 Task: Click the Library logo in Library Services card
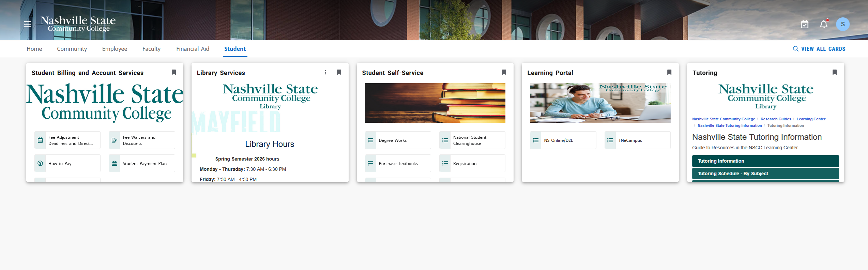pyautogui.click(x=270, y=96)
